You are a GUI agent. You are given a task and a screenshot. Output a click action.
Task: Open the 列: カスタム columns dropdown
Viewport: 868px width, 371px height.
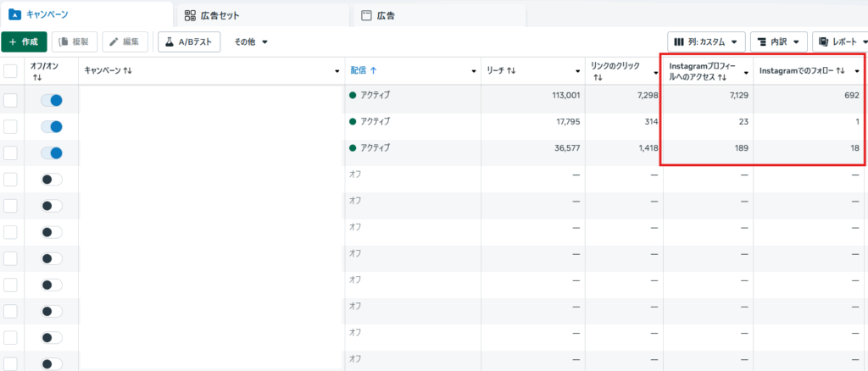(706, 42)
